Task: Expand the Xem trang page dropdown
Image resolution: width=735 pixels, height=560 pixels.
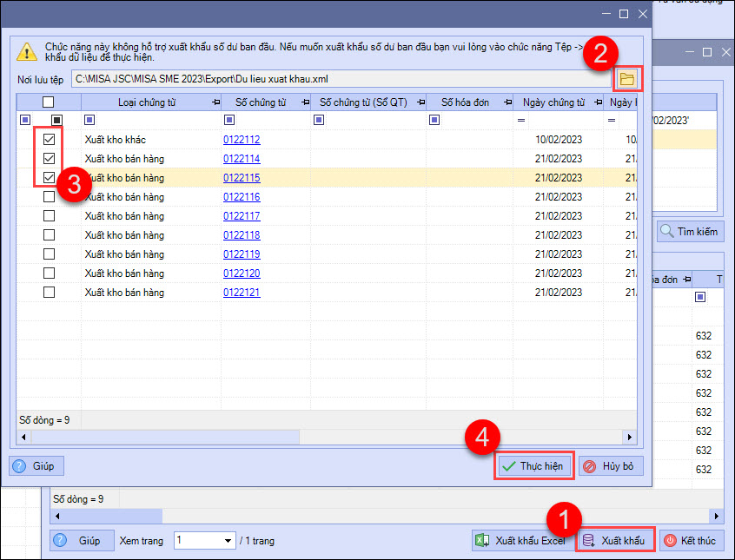Action: [x=227, y=541]
